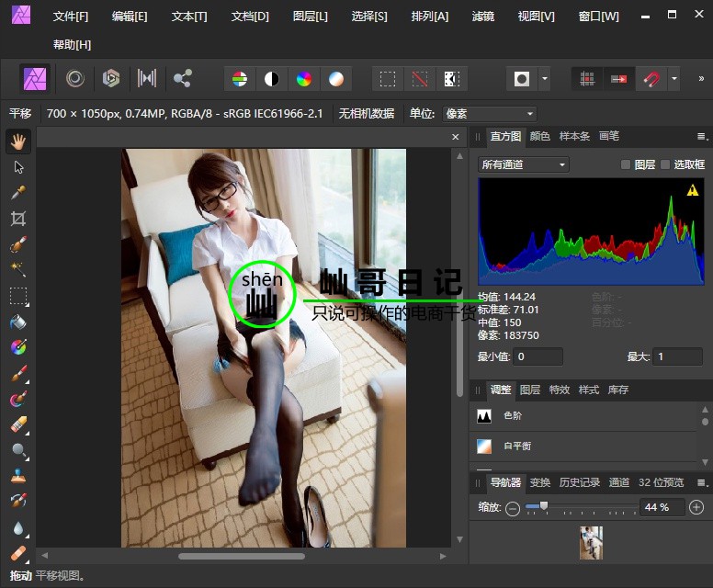
Task: Switch to the 特效 tab
Action: [560, 390]
